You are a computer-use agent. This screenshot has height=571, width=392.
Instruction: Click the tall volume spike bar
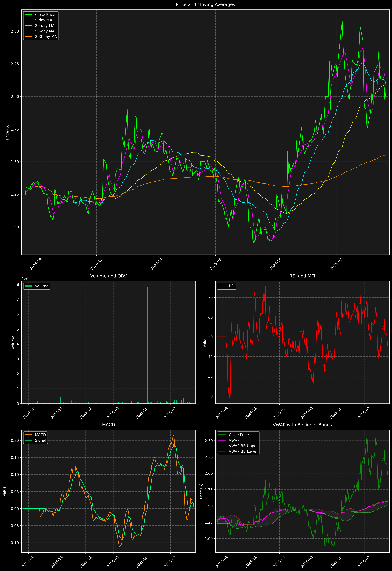coord(147,344)
